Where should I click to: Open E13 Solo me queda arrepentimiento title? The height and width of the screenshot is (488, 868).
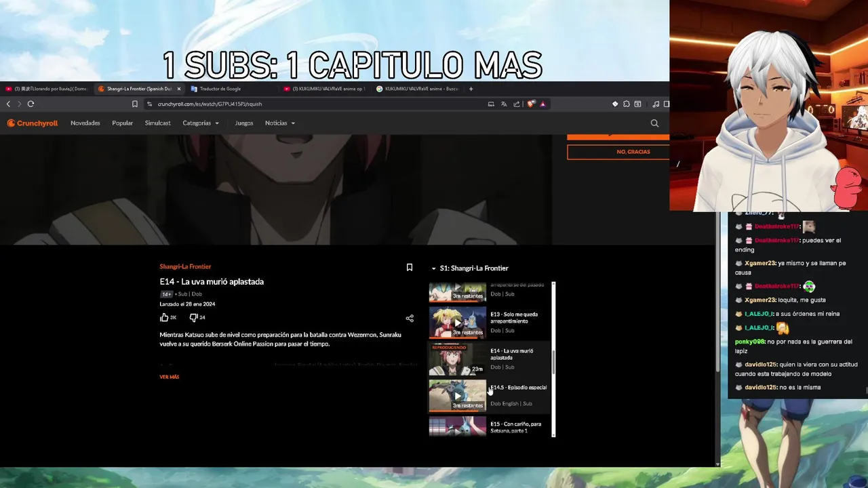click(514, 318)
